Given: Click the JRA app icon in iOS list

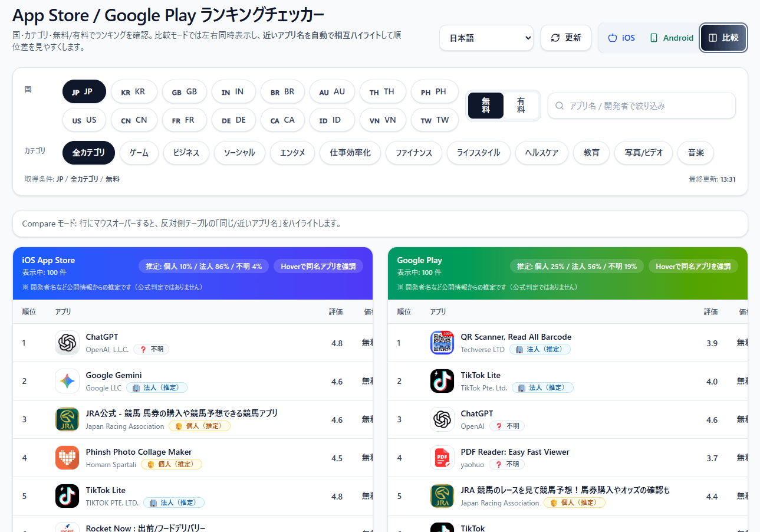Looking at the screenshot, I should (x=67, y=419).
